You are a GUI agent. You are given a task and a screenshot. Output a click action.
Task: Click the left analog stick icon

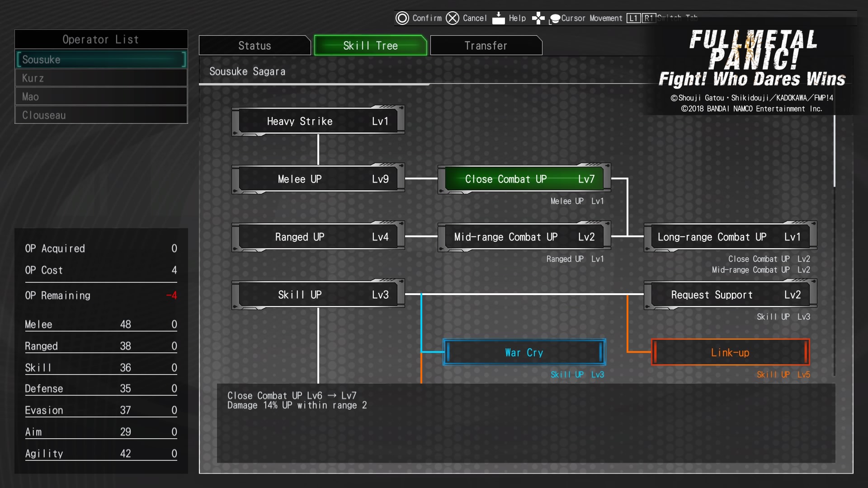554,19
